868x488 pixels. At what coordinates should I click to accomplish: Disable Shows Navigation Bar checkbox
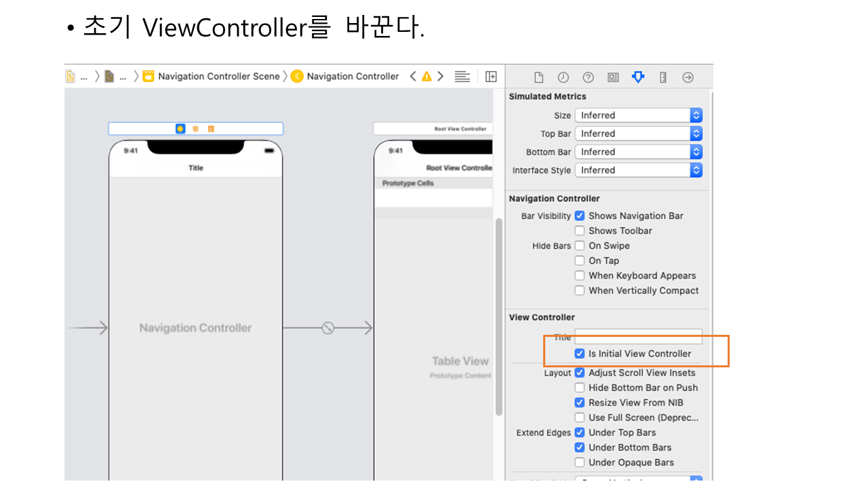(x=580, y=216)
